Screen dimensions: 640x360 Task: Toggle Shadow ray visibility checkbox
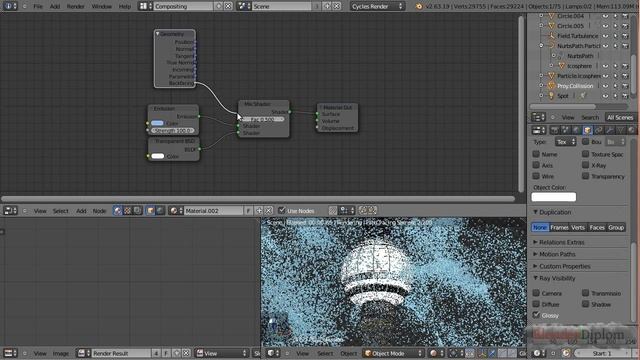(x=585, y=304)
